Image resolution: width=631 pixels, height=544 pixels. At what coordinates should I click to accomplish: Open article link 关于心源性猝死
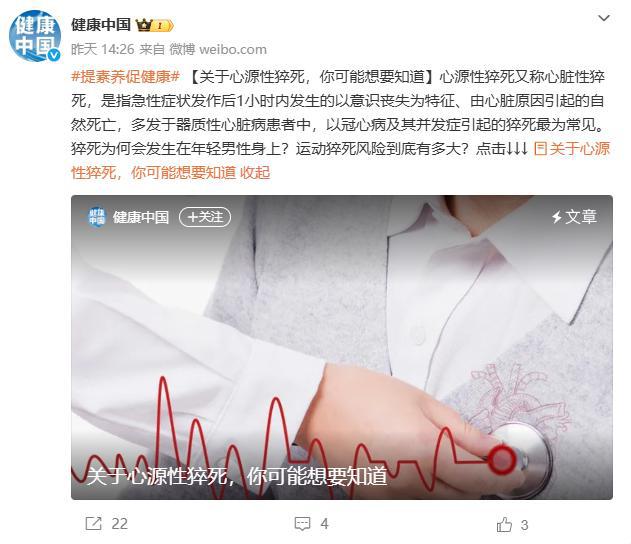coord(340,161)
